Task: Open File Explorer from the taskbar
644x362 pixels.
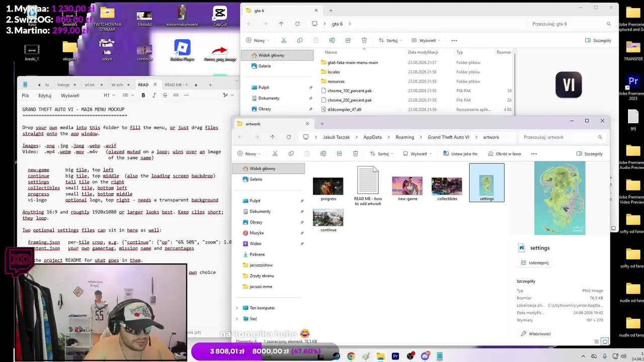Action: [381, 356]
